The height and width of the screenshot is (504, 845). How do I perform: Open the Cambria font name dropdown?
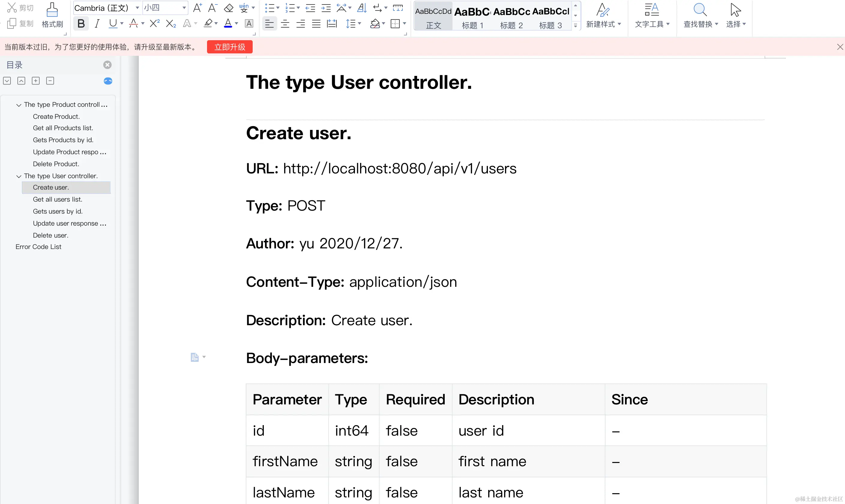tap(137, 8)
